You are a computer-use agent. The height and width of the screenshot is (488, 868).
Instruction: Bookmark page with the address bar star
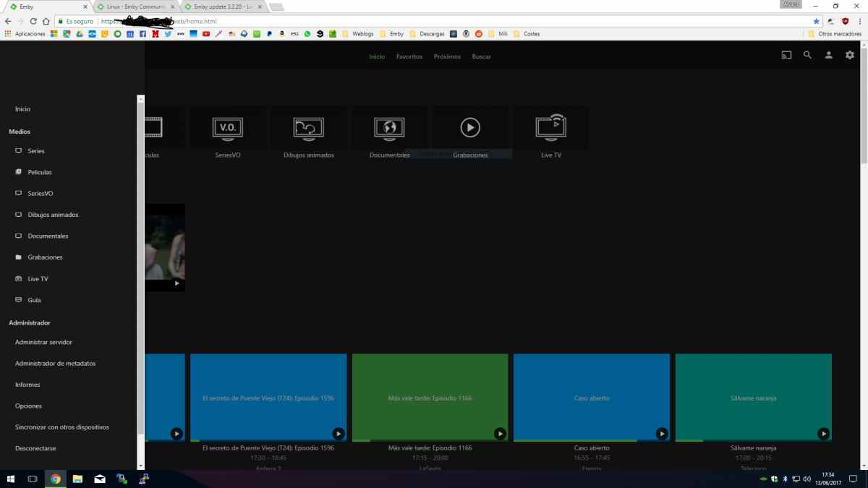[x=817, y=22]
